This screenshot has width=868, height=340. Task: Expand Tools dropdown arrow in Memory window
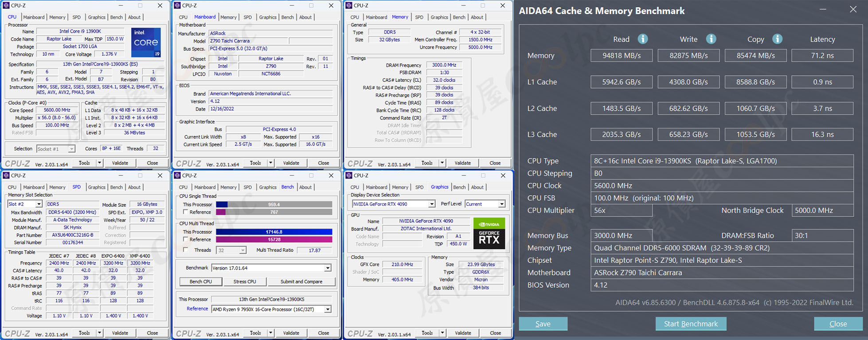tap(442, 163)
